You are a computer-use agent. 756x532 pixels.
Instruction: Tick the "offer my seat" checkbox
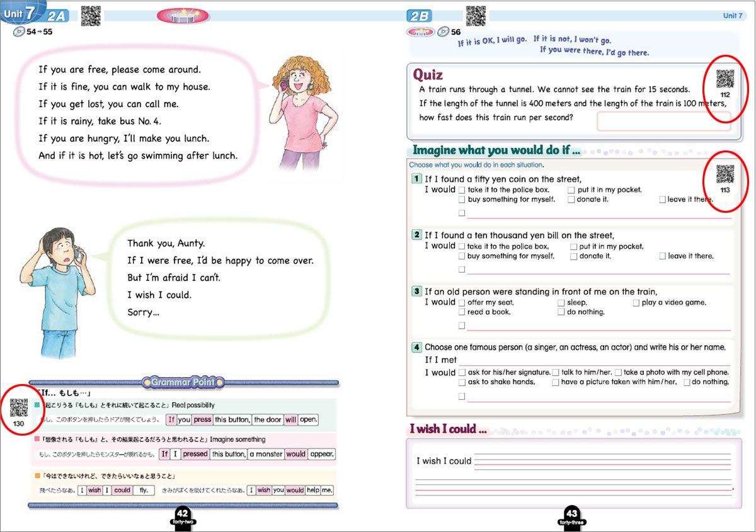click(462, 303)
